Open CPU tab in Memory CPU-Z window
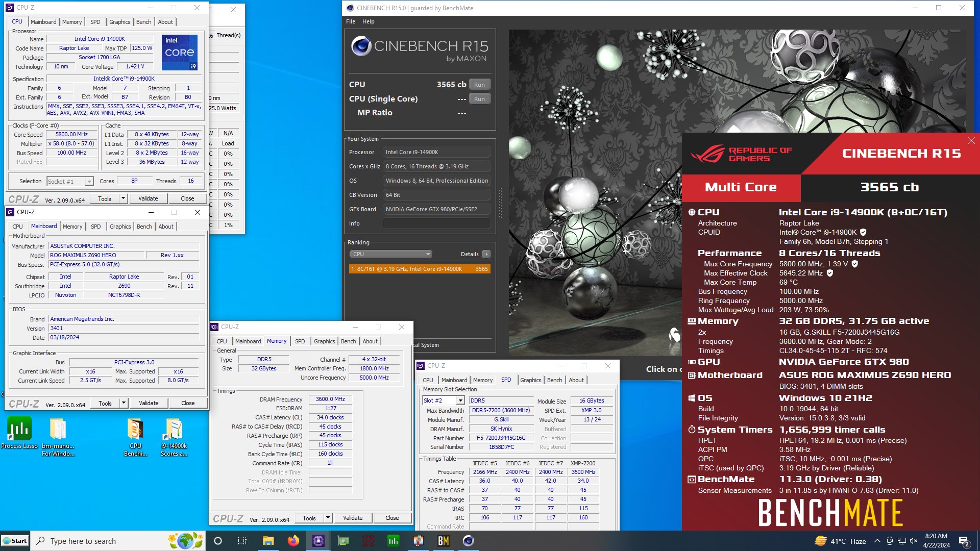 point(222,341)
